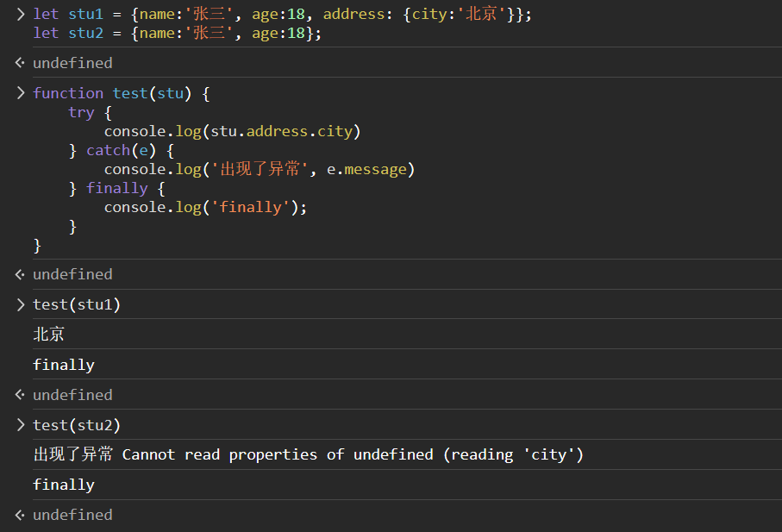782x532 pixels.
Task: Click the catch(e) line in the function
Action: pos(121,150)
